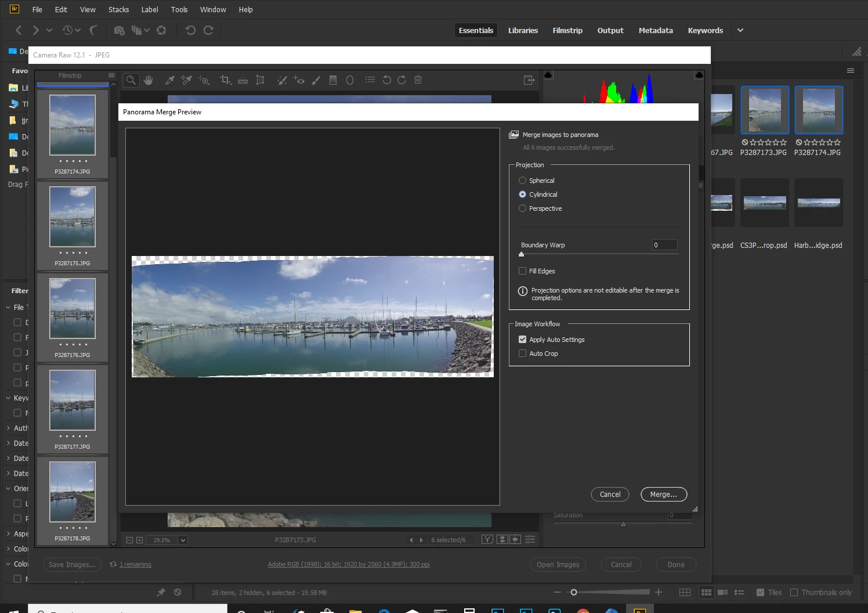The image size is (868, 613).
Task: Click the Merge... button
Action: click(x=663, y=495)
